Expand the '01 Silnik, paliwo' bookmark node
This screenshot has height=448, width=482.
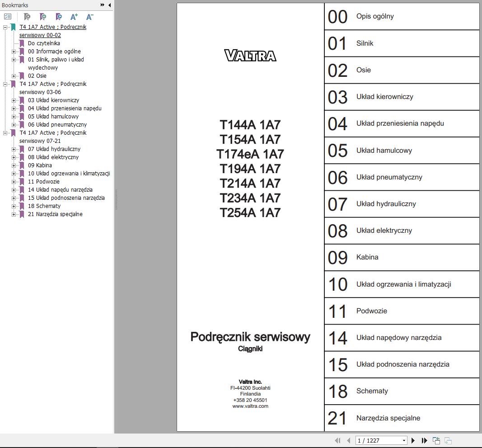click(14, 60)
